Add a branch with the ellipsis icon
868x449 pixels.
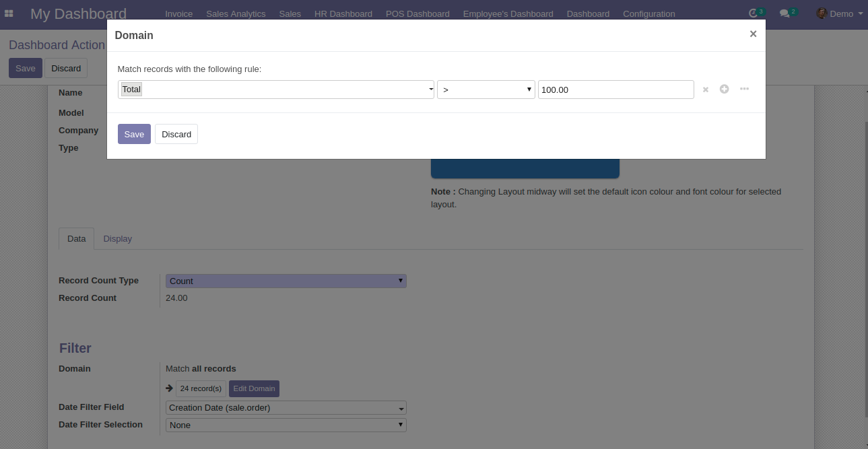pyautogui.click(x=744, y=89)
